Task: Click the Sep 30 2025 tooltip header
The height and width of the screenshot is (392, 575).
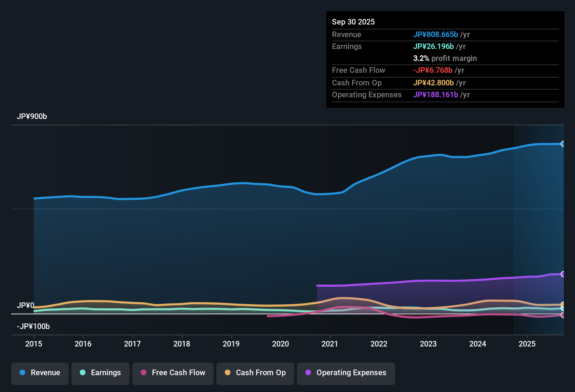Action: (x=353, y=22)
